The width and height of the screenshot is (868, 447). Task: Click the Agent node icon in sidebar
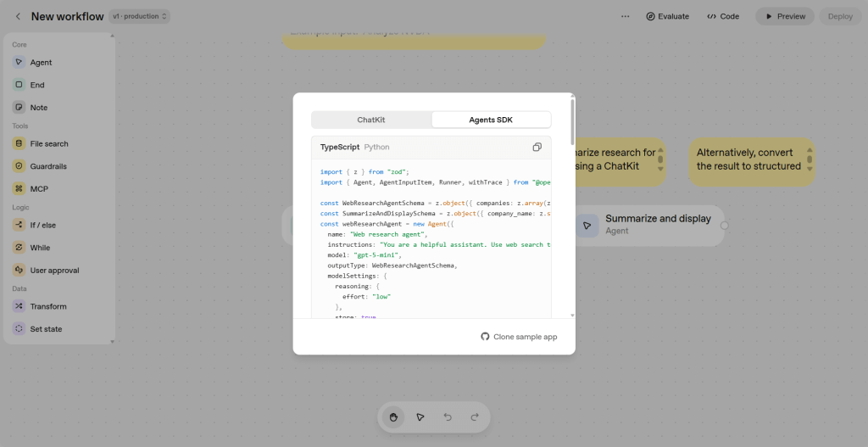19,62
